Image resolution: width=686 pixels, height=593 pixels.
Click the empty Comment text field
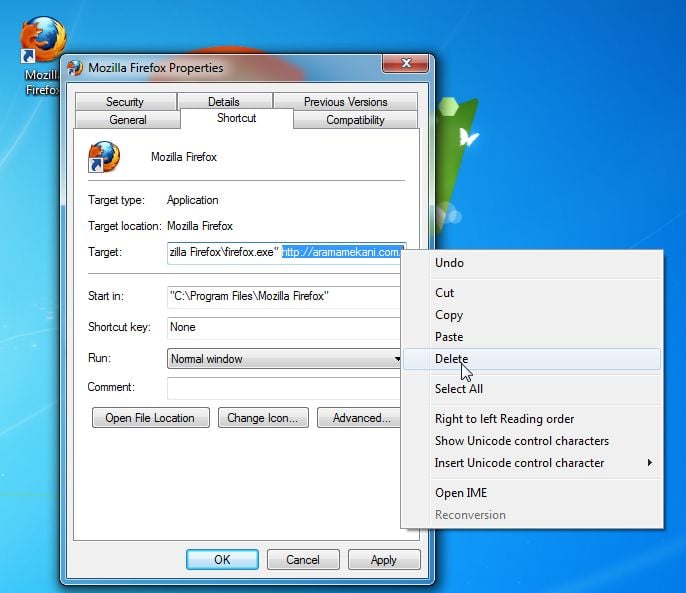(x=284, y=388)
